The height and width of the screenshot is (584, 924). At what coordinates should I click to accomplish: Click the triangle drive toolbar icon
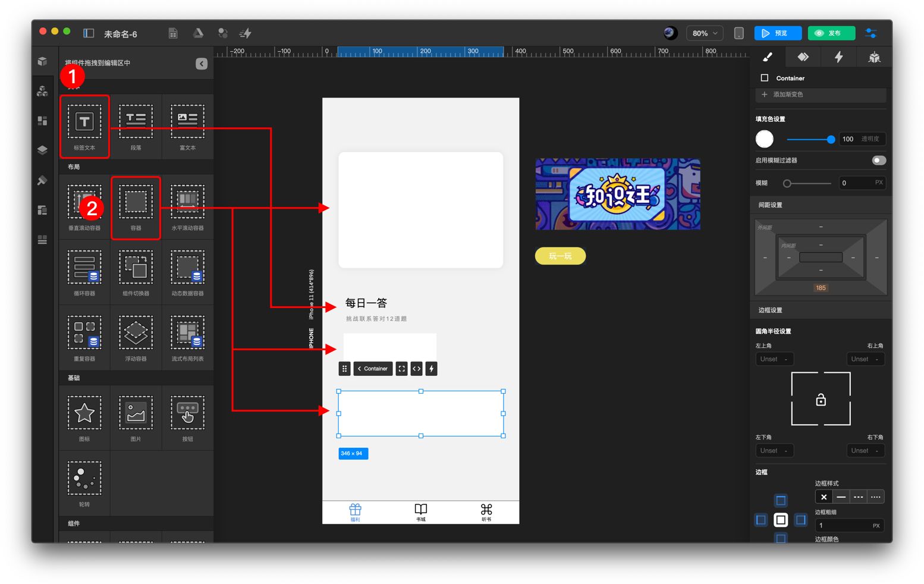tap(198, 33)
